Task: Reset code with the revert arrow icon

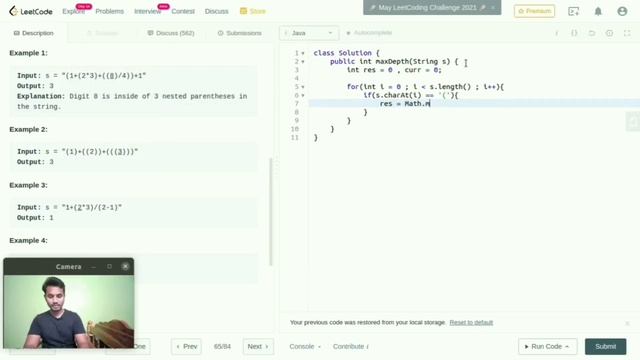Action: pos(592,33)
